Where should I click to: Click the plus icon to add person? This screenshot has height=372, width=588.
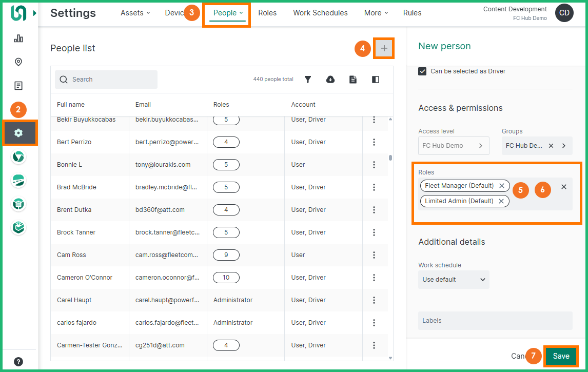pos(384,49)
